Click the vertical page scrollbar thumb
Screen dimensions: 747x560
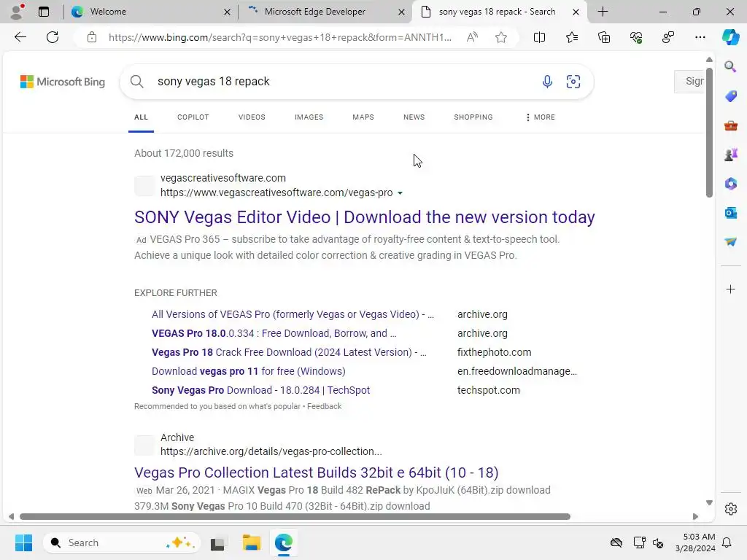point(709,132)
